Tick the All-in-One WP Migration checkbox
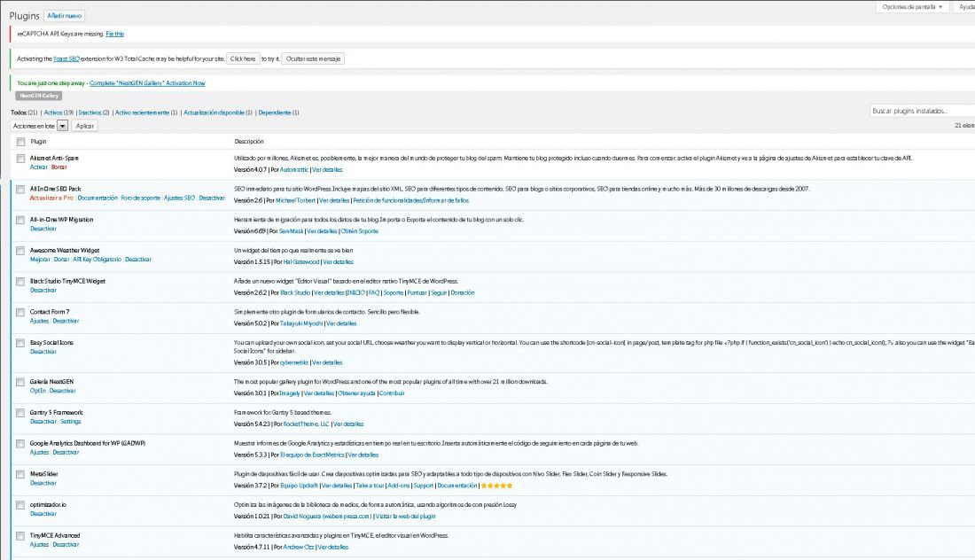Screen dimensions: 975x560 point(20,220)
